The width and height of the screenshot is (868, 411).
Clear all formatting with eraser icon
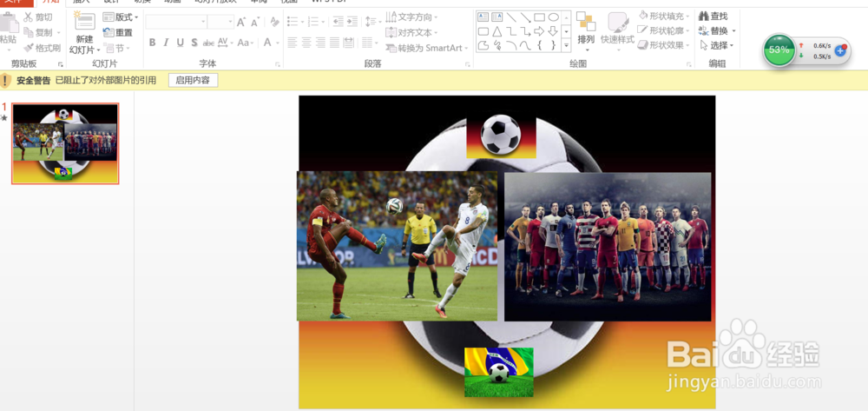pos(274,22)
